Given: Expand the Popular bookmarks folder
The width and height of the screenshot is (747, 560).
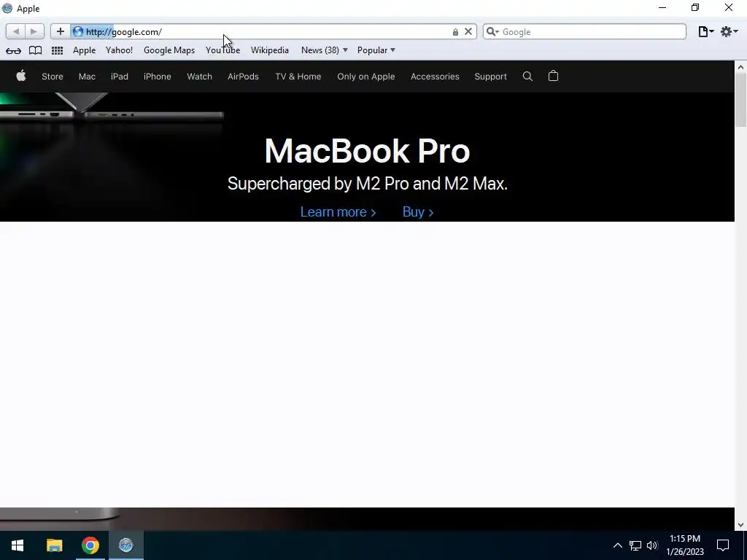Looking at the screenshot, I should [x=376, y=50].
